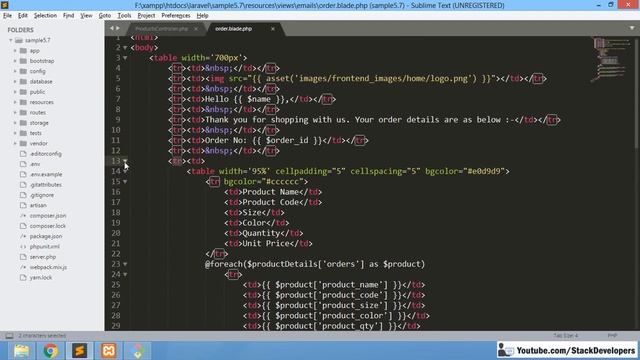Open the .gitattributes file

coord(45,184)
